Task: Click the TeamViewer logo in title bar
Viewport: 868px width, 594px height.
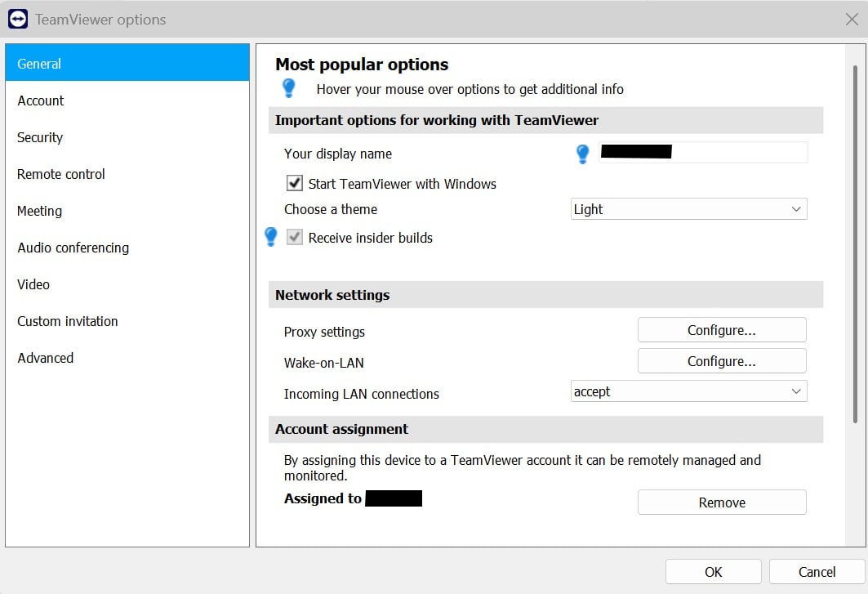Action: [x=18, y=19]
